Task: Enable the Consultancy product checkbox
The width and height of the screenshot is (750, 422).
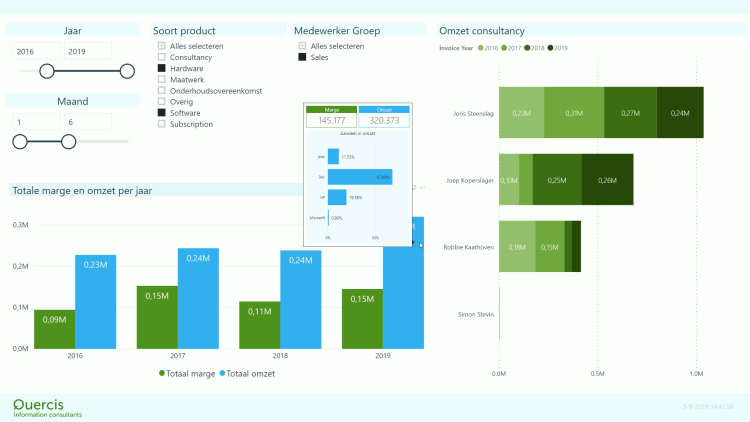Action: [162, 58]
